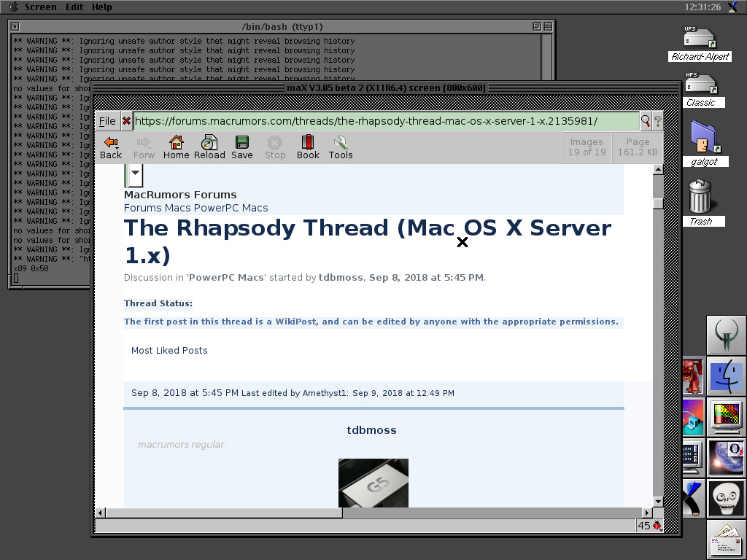Follow the Macs breadcrumb link
The width and height of the screenshot is (747, 560).
(x=178, y=208)
